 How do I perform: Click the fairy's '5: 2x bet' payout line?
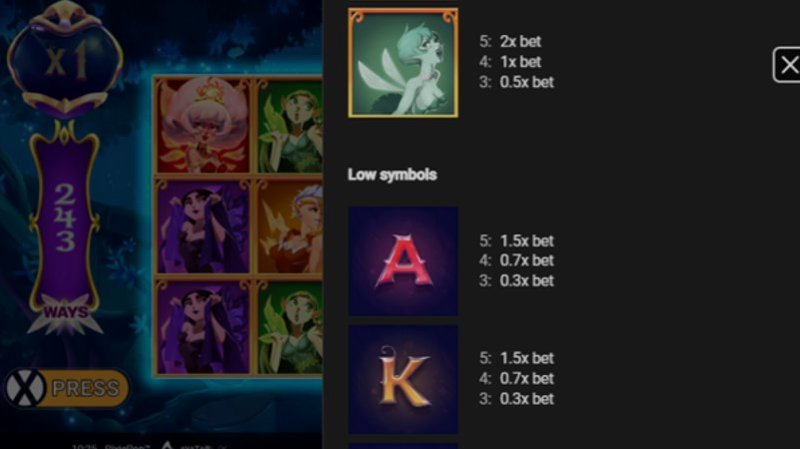510,41
